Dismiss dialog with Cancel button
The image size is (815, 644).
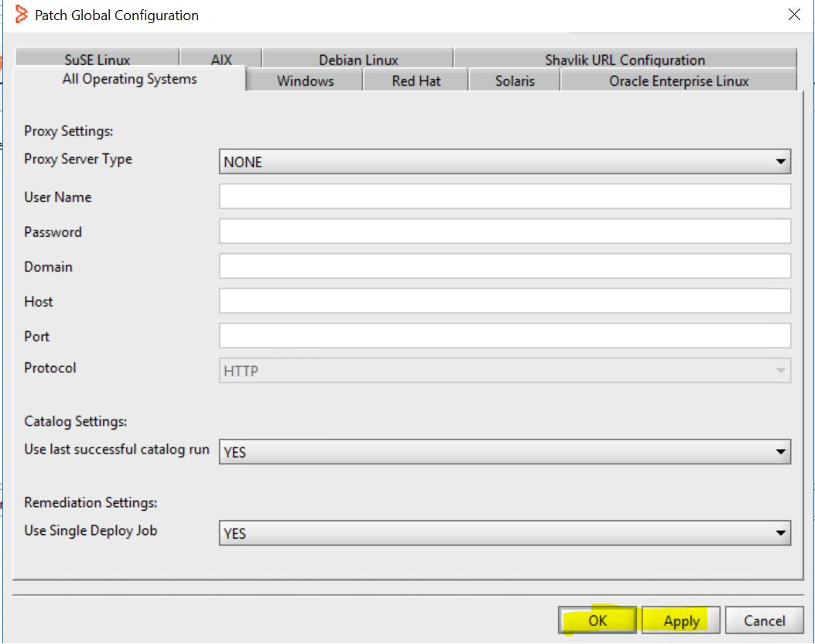tap(764, 620)
